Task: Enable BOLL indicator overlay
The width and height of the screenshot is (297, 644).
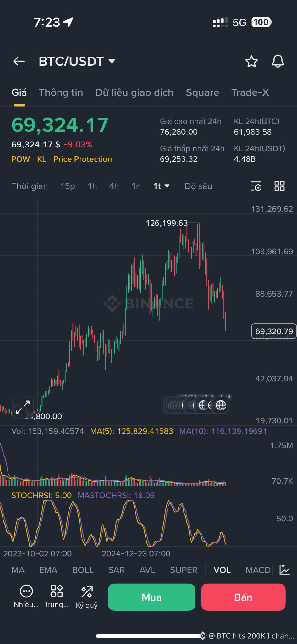Action: click(83, 570)
